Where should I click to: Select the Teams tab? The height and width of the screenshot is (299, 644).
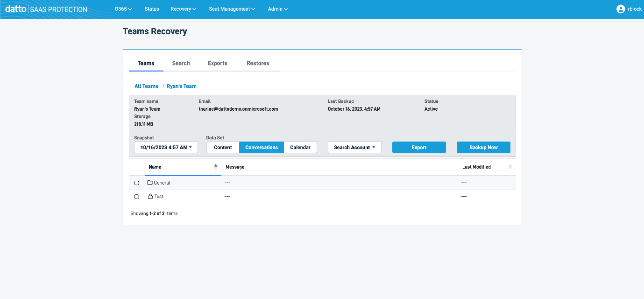click(x=146, y=63)
